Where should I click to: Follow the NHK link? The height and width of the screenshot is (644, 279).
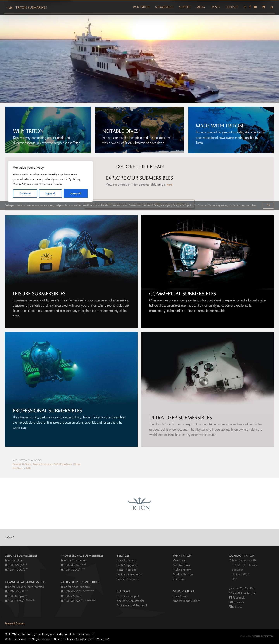pyautogui.click(x=29, y=468)
